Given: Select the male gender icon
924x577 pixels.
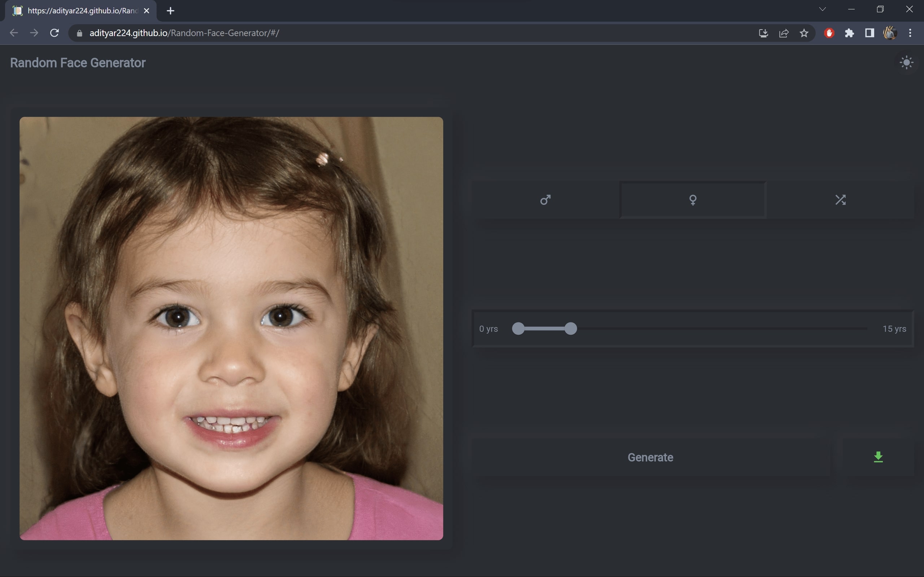Looking at the screenshot, I should coord(545,199).
